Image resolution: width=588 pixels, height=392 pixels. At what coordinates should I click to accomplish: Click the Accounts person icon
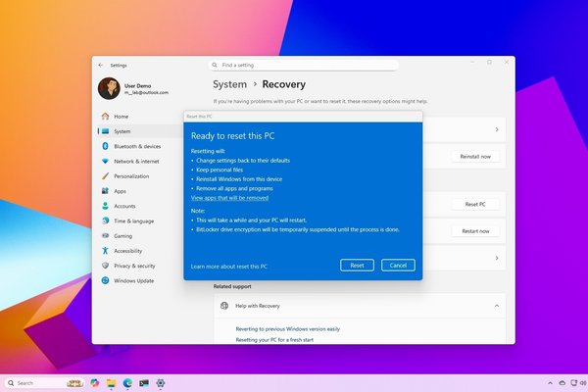[x=106, y=206]
